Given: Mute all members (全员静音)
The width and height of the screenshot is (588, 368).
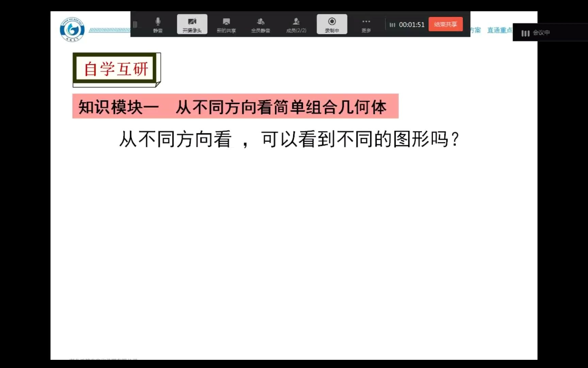Looking at the screenshot, I should click(x=261, y=25).
